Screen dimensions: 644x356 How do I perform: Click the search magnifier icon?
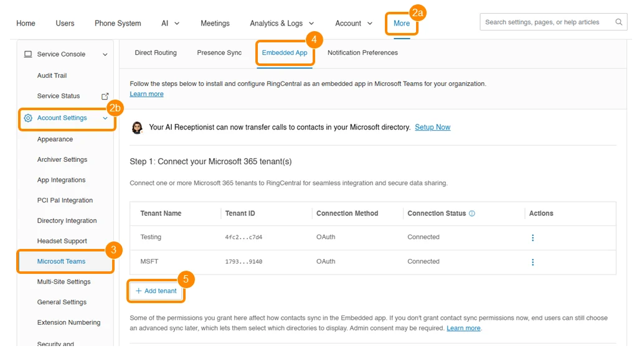618,22
